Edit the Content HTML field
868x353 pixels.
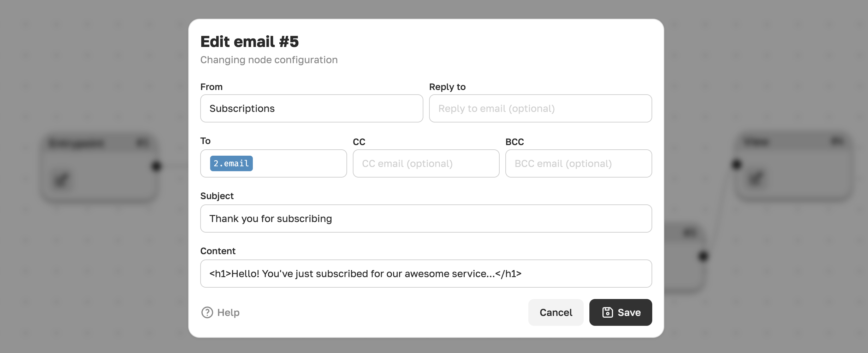(x=426, y=274)
